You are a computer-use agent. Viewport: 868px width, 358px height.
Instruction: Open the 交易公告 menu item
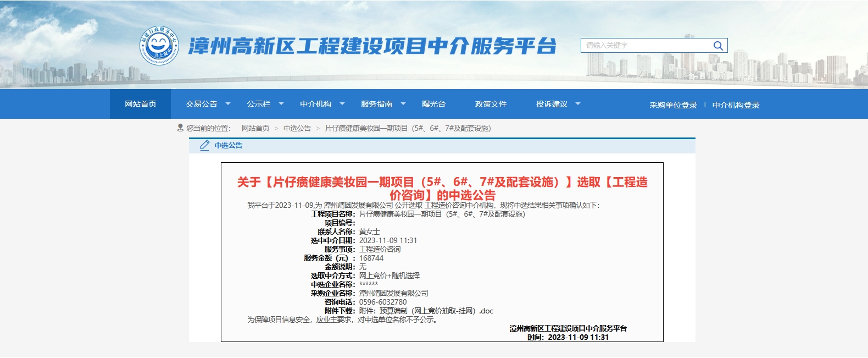[202, 104]
